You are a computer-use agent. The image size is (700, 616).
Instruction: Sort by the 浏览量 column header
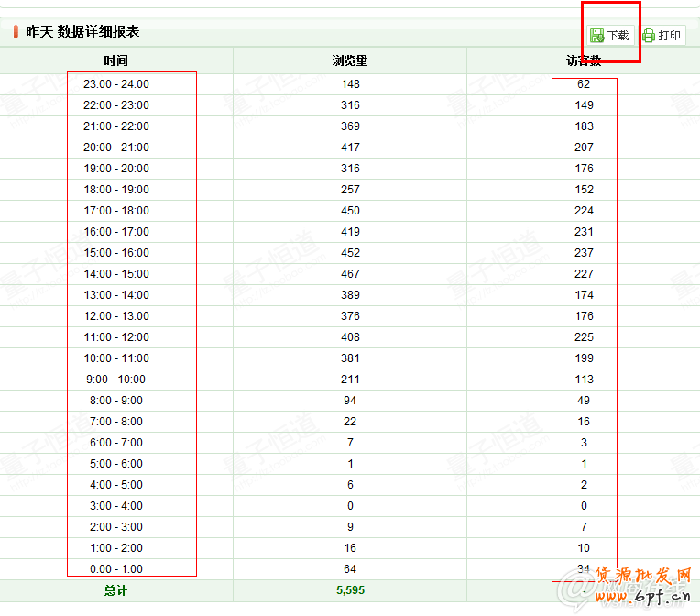pyautogui.click(x=350, y=61)
